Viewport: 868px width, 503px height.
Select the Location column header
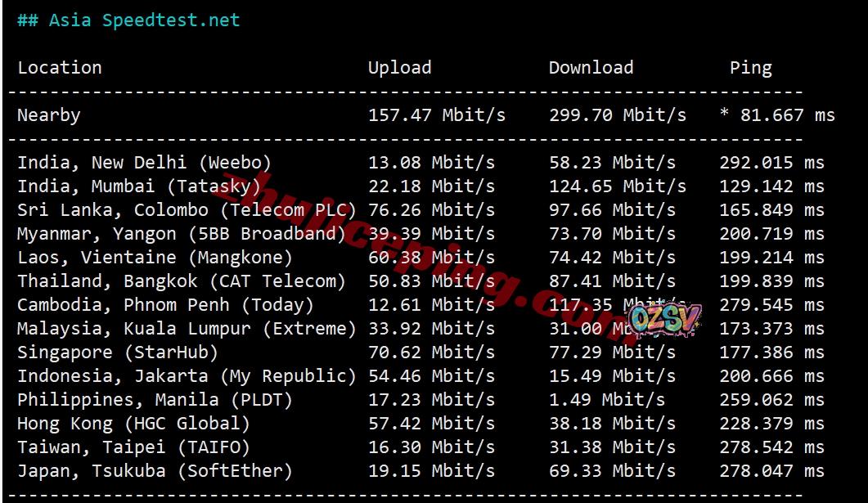(x=60, y=68)
